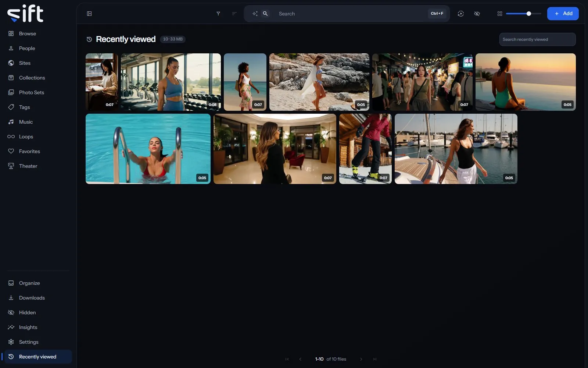
Task: Open the marina sailboat video thumbnail
Action: (x=456, y=149)
